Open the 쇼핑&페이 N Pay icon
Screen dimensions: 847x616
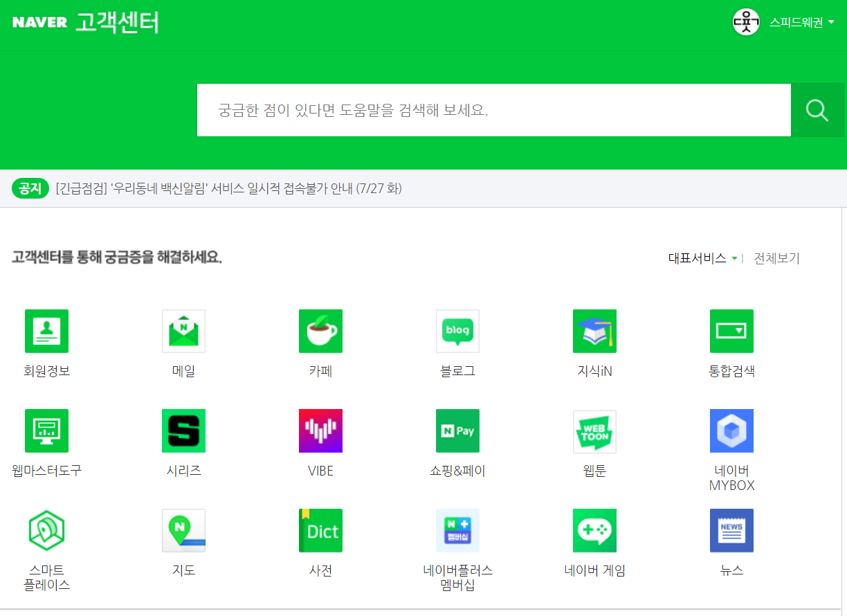pos(457,431)
